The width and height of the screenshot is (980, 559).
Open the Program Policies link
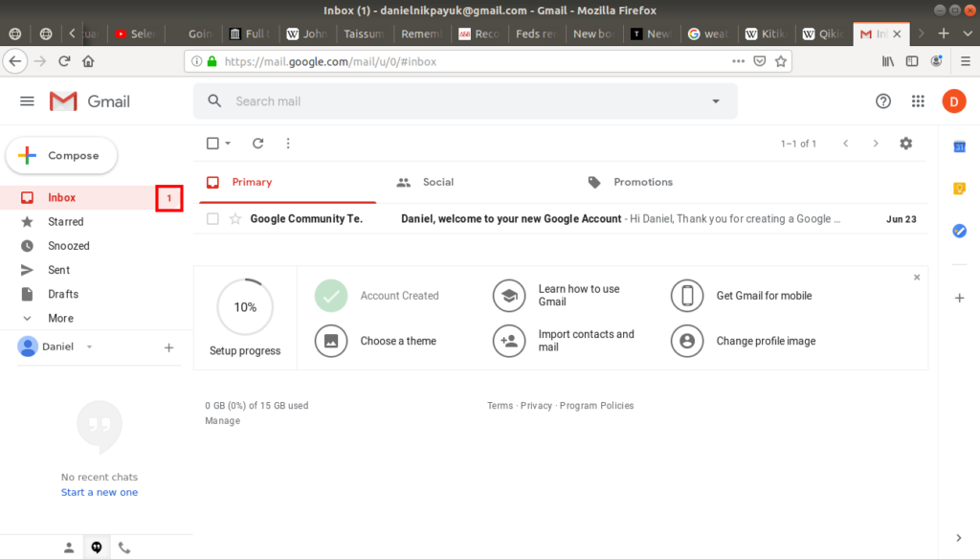(596, 406)
